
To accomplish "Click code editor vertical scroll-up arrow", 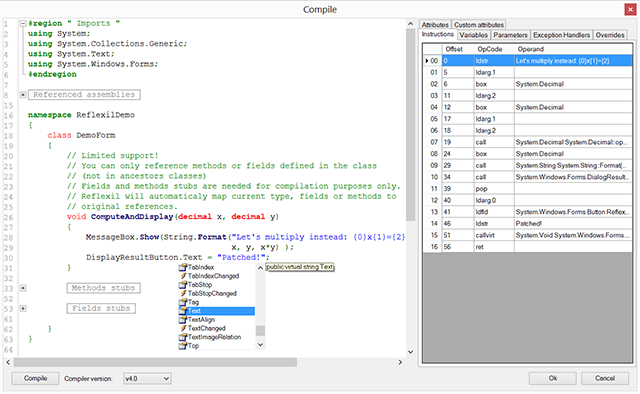I will (x=411, y=24).
